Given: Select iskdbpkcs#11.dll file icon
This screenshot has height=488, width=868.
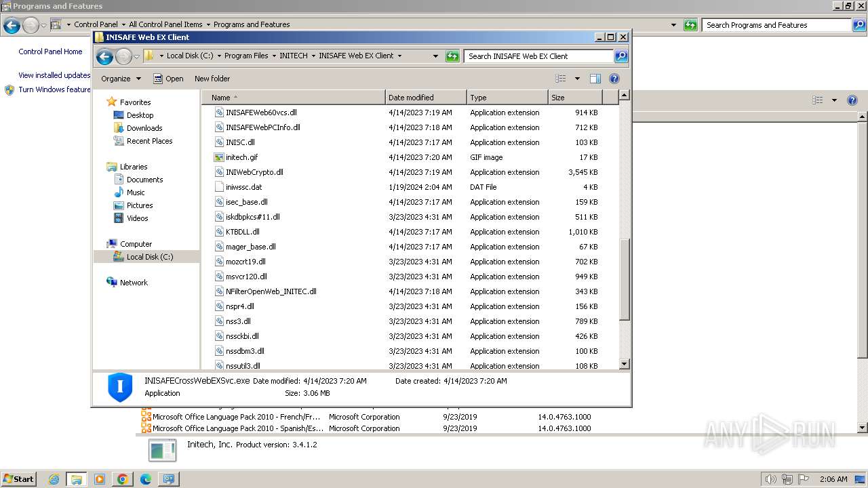Looking at the screenshot, I should (x=219, y=217).
